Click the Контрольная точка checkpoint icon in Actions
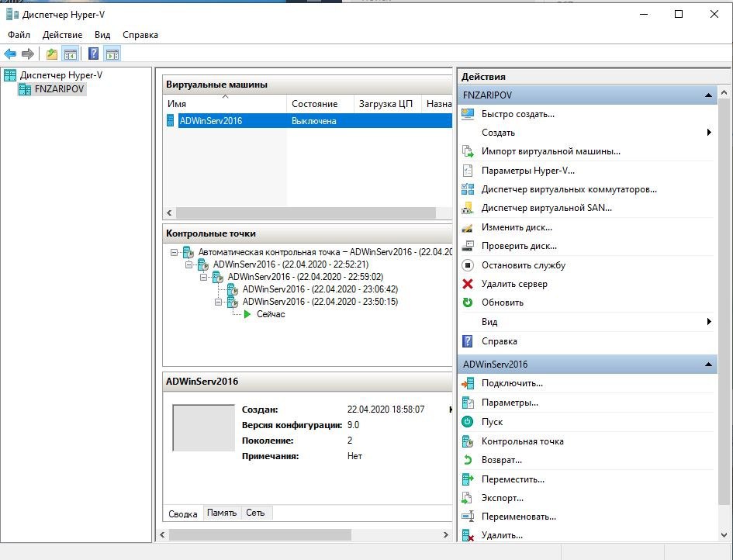Image resolution: width=733 pixels, height=560 pixels. click(468, 441)
